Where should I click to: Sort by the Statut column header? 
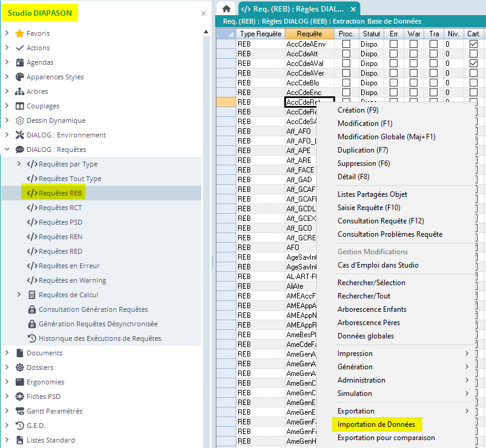pyautogui.click(x=371, y=34)
